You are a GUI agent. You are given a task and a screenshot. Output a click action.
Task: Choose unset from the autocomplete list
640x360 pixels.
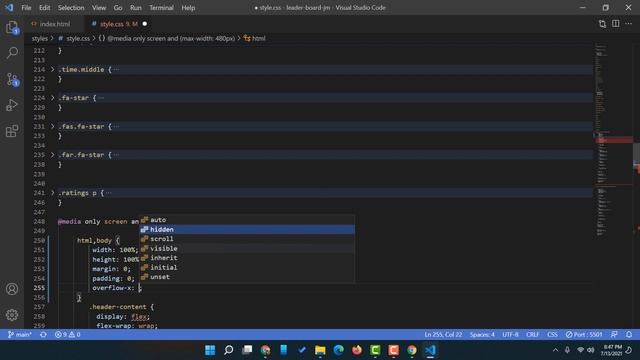[247, 277]
